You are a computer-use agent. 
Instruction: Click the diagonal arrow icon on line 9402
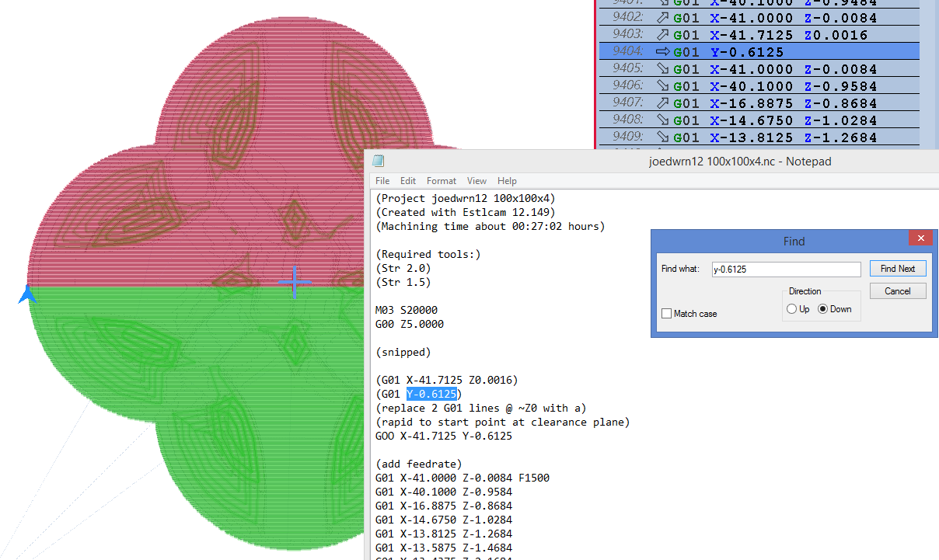coord(663,18)
